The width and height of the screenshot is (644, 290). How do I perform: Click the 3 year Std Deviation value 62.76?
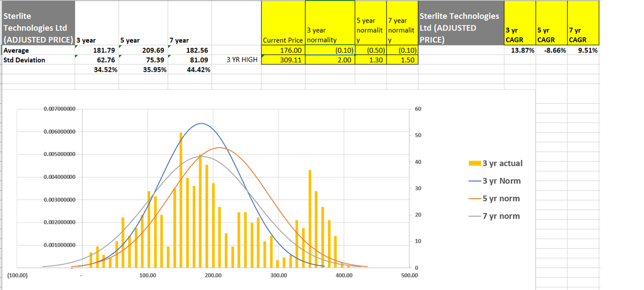[x=97, y=60]
